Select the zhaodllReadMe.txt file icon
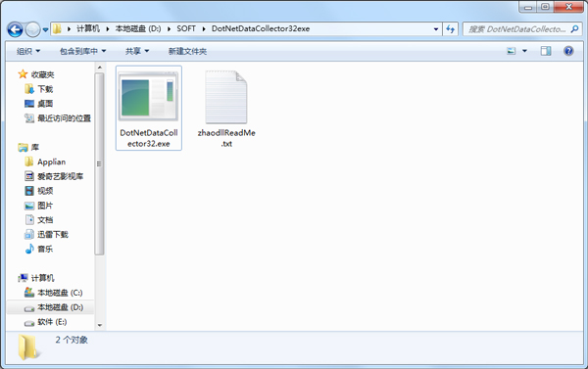This screenshot has height=369, width=588. pyautogui.click(x=225, y=97)
